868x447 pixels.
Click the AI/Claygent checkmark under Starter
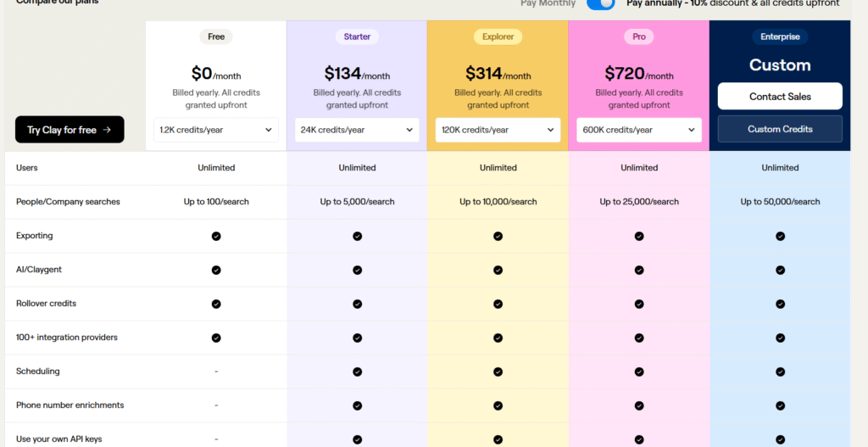coord(357,270)
